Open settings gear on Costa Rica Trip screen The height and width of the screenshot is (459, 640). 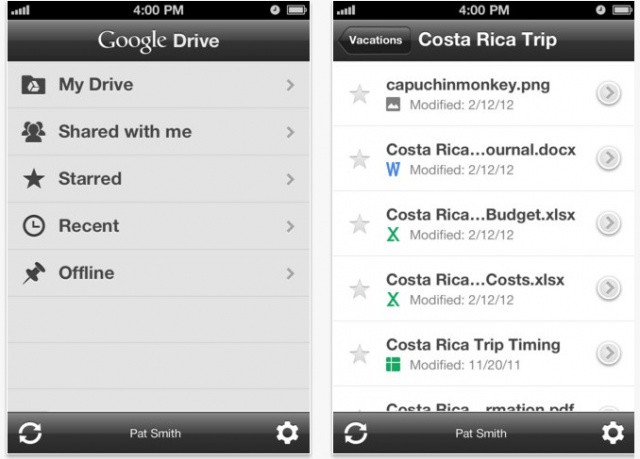click(613, 433)
